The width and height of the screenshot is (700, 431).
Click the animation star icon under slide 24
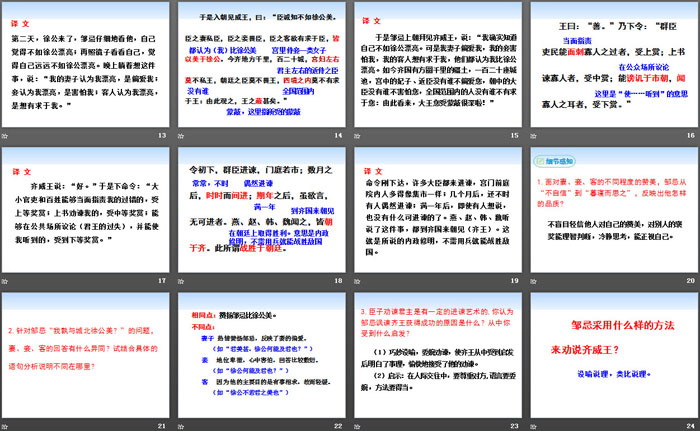(533, 427)
